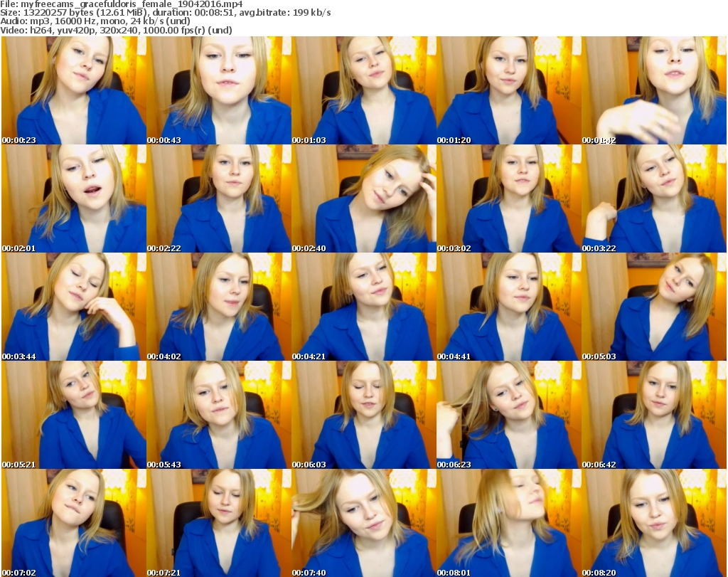This screenshot has height=577, width=728.
Task: Open the frame at 00:03:44
Action: [x=74, y=307]
